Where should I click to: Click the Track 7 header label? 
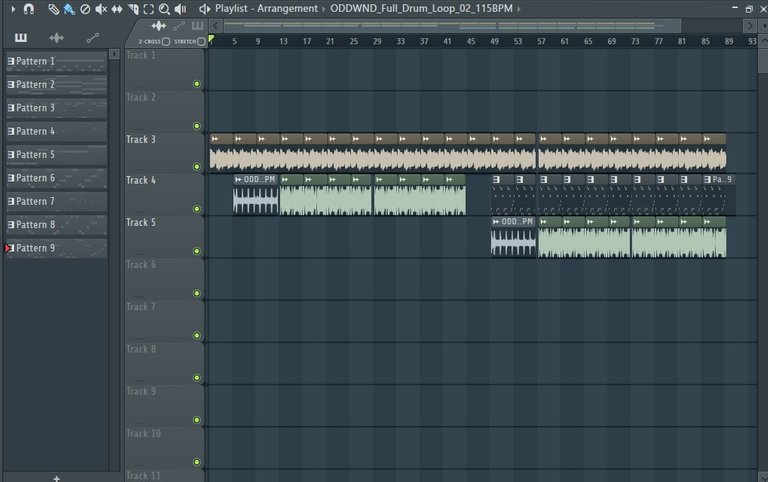click(141, 307)
